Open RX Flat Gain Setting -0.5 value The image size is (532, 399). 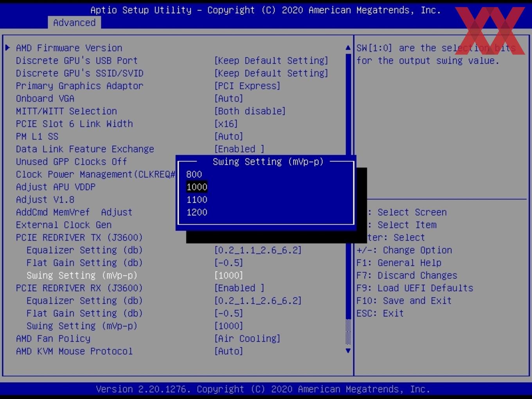coord(229,313)
